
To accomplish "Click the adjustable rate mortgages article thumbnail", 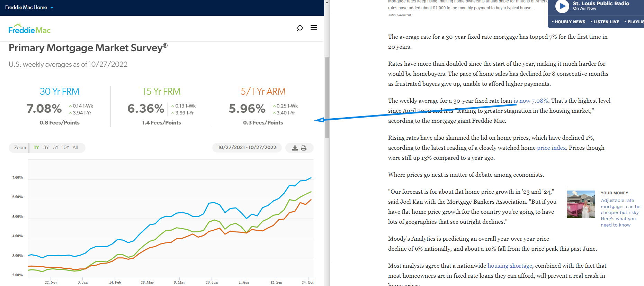I will [581, 204].
